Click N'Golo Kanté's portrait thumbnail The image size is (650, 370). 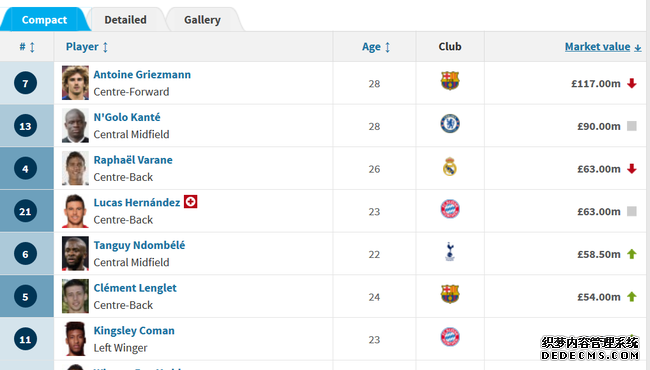point(75,126)
